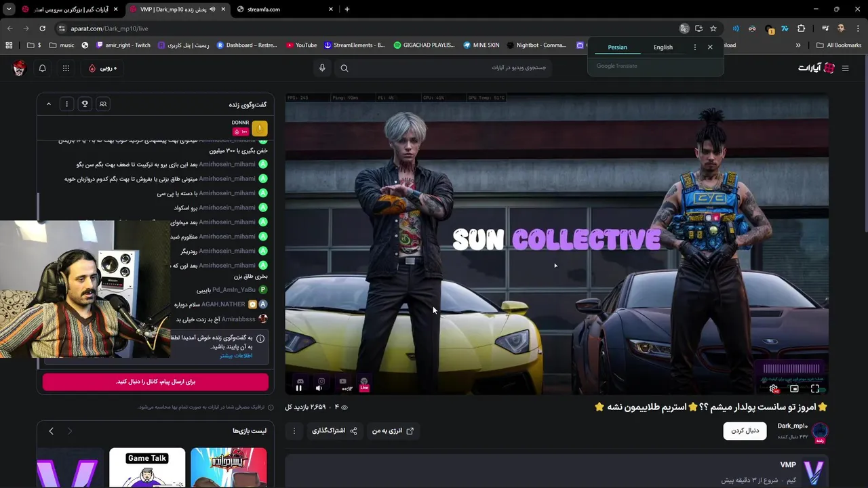
Task: Open StreamElements bookmark
Action: (354, 45)
